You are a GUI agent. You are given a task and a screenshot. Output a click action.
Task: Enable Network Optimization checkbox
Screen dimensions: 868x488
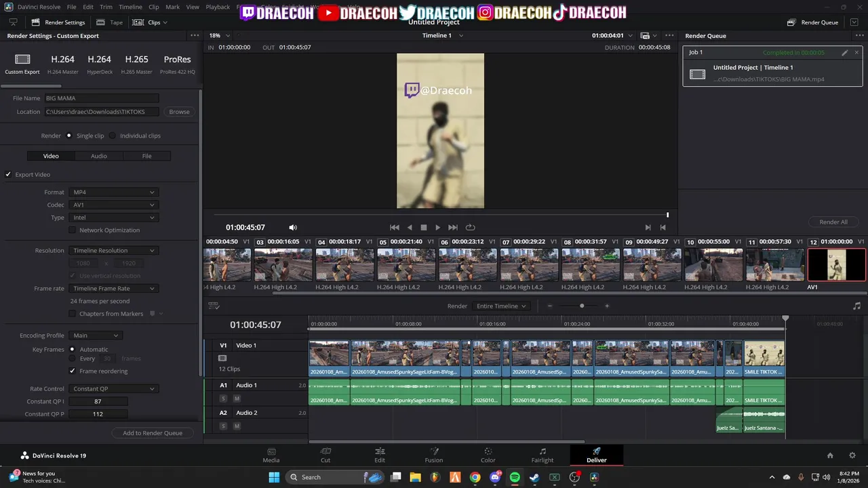point(73,230)
